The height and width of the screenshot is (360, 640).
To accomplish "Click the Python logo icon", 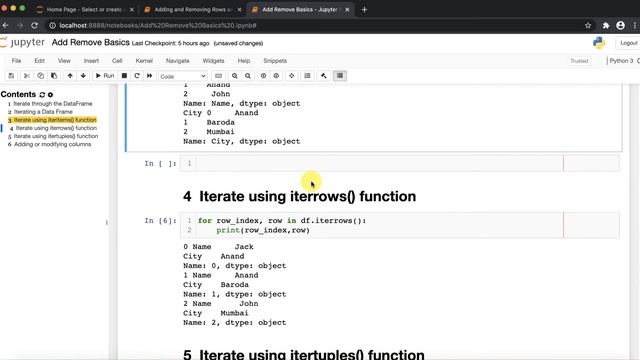I will 599,43.
